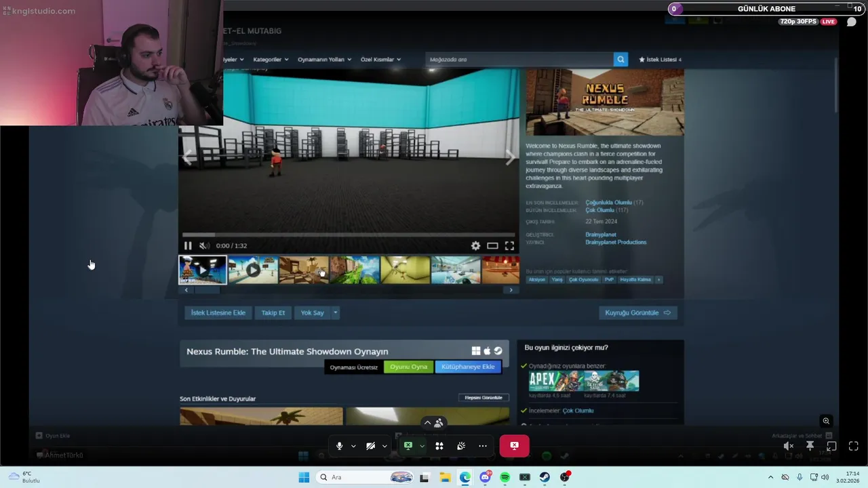The height and width of the screenshot is (488, 868).
Task: Switch trailer to theater mode
Action: tap(492, 246)
